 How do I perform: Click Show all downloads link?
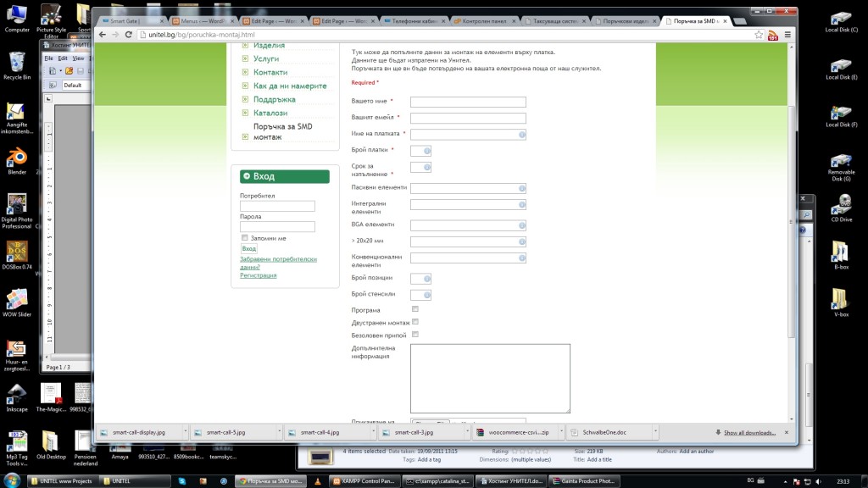point(749,432)
